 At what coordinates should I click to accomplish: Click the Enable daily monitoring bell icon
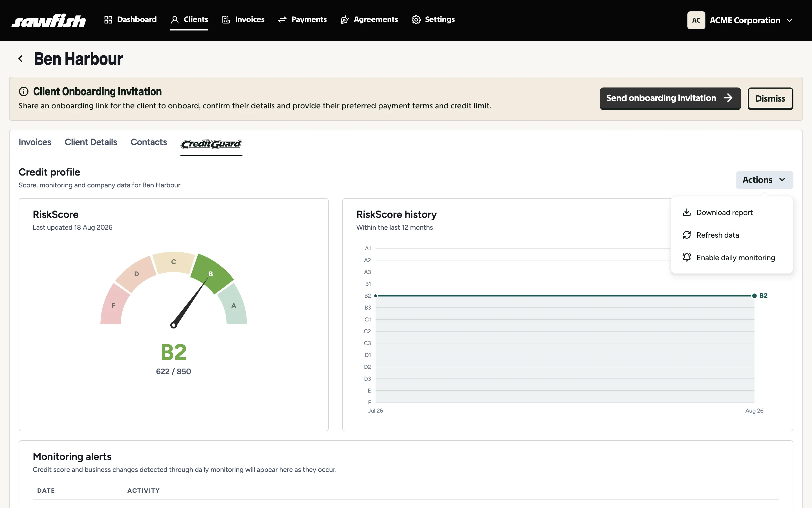[x=687, y=257]
